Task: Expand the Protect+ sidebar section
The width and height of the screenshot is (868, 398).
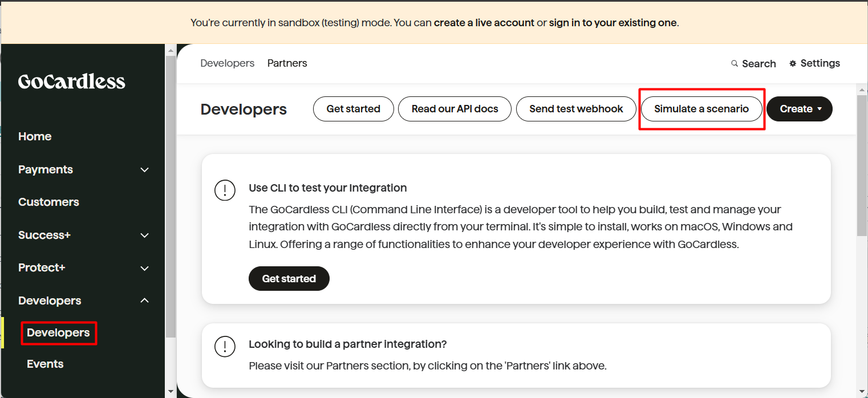Action: coord(145,268)
